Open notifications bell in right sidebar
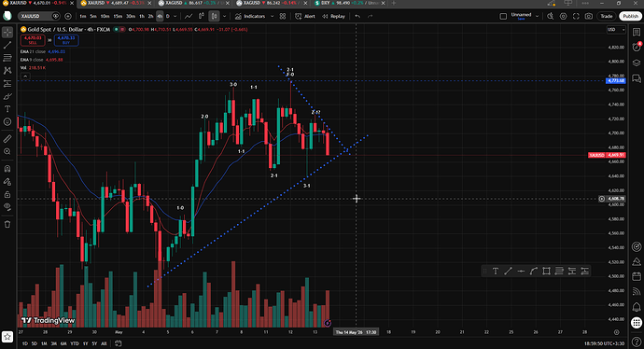Image resolution: width=644 pixels, height=349 pixels. point(637,307)
